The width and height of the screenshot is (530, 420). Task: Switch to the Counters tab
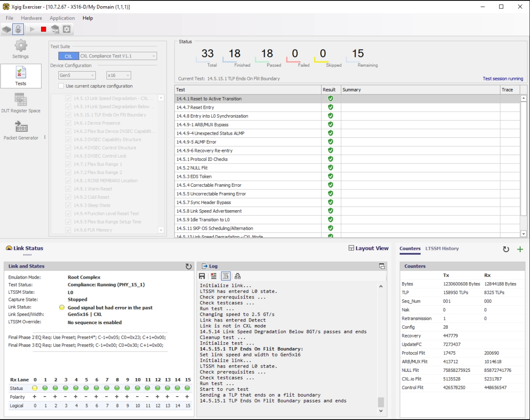point(410,249)
